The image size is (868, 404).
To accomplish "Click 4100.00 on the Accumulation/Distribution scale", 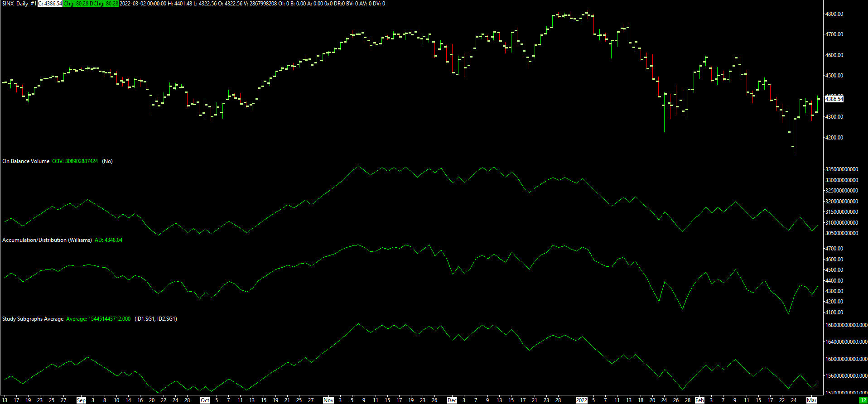I will tap(834, 313).
